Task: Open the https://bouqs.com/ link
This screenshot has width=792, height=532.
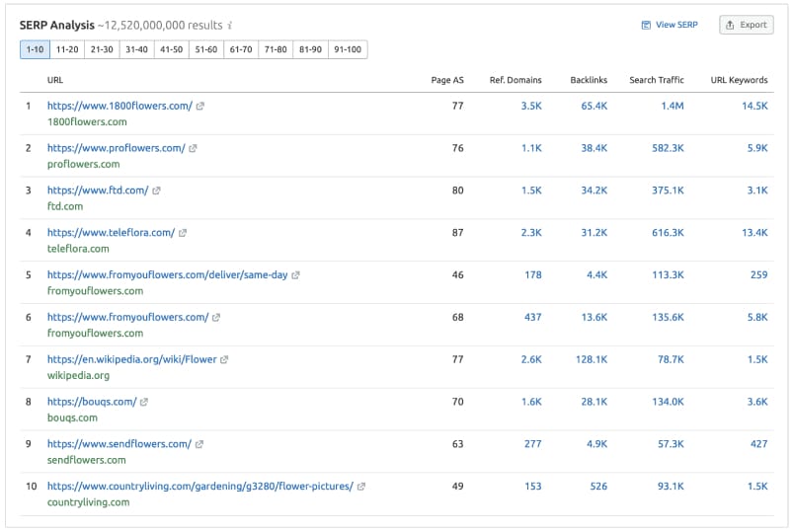Action: (92, 402)
